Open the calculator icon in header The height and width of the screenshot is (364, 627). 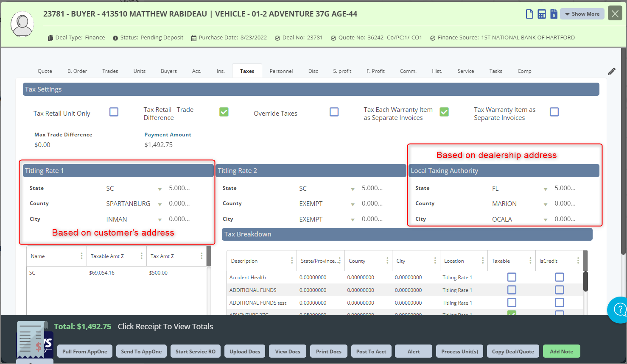pos(542,14)
